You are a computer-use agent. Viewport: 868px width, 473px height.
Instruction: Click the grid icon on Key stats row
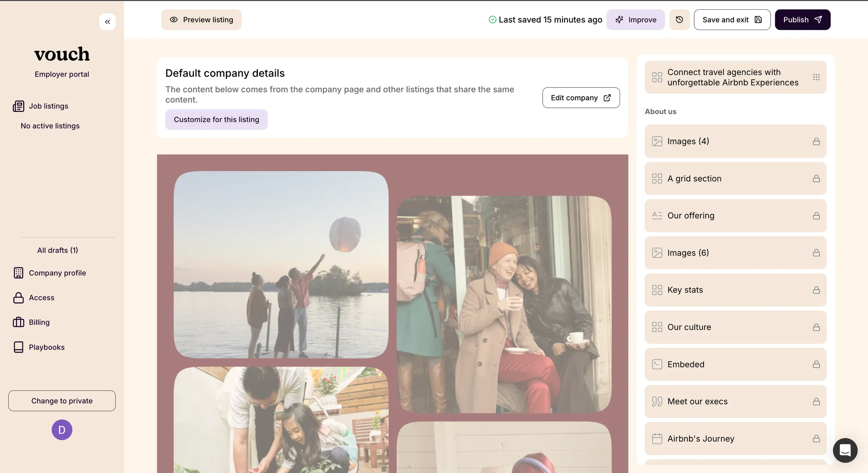click(x=657, y=290)
